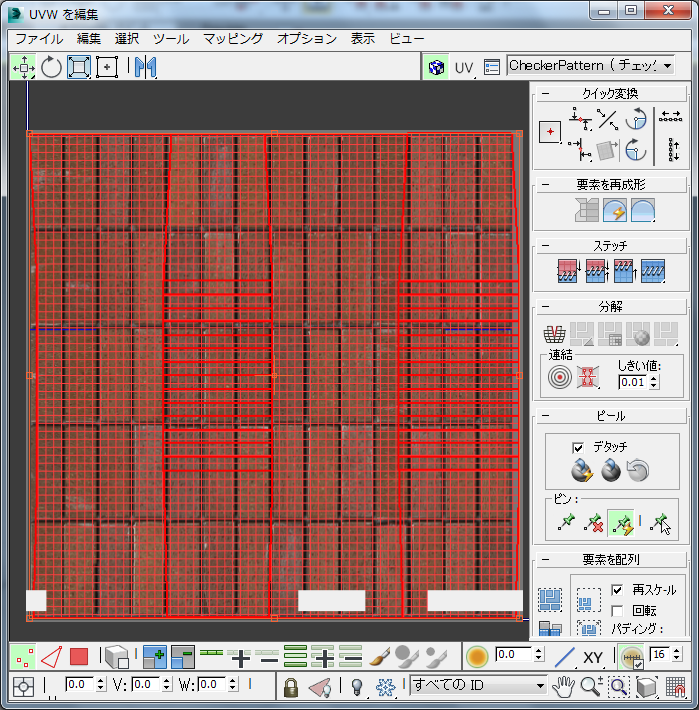The image size is (699, 710).
Task: Click the paint select brush icon
Action: (379, 657)
